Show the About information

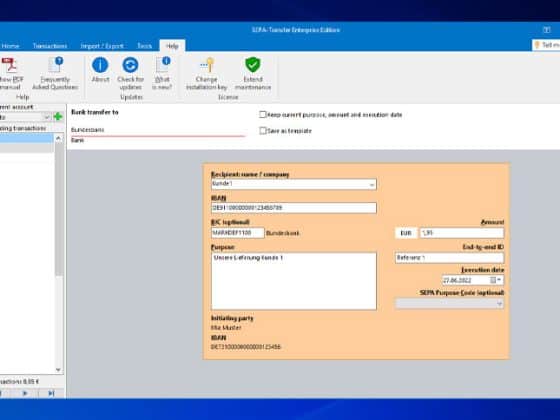[x=100, y=70]
